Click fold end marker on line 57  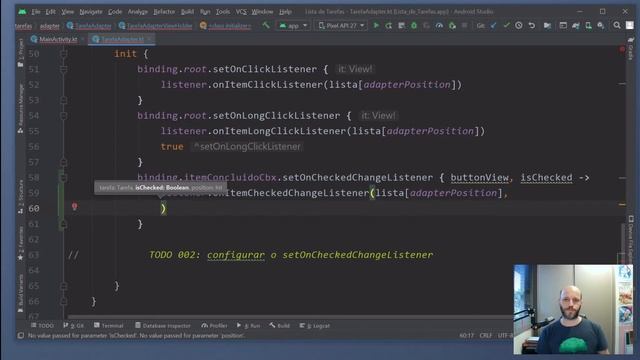(x=63, y=162)
